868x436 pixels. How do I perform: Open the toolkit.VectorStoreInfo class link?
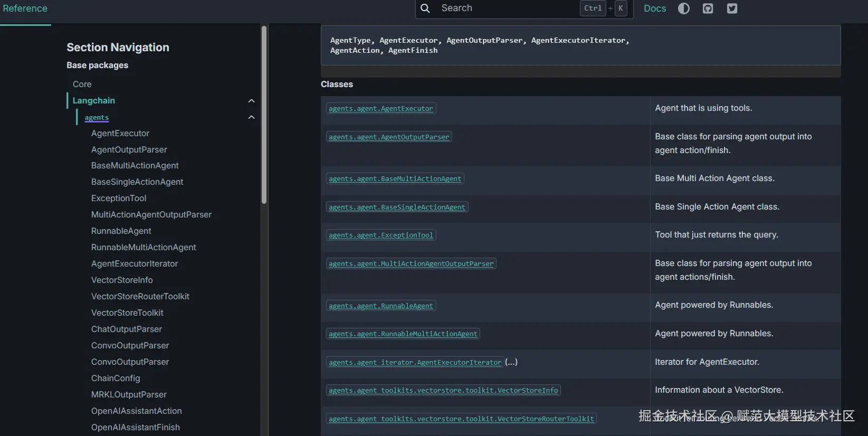(x=443, y=391)
